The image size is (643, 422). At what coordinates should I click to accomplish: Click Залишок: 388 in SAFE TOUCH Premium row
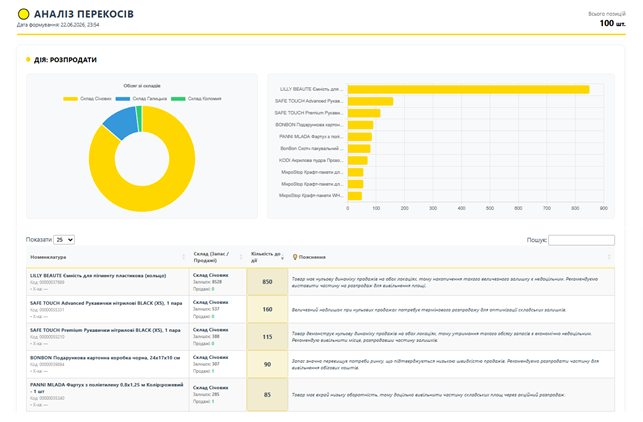(206, 336)
